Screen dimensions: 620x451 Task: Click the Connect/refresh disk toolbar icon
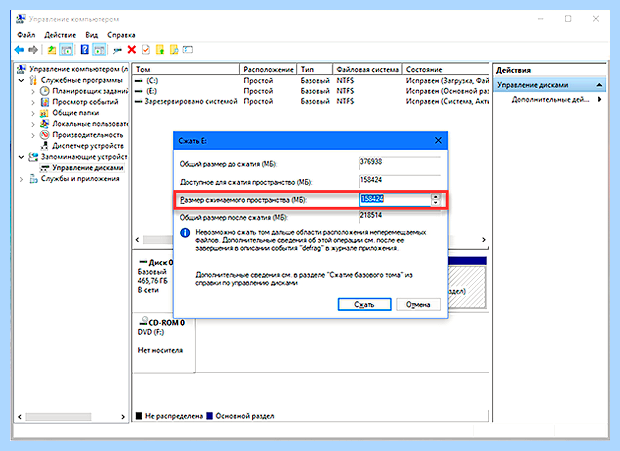[x=117, y=50]
